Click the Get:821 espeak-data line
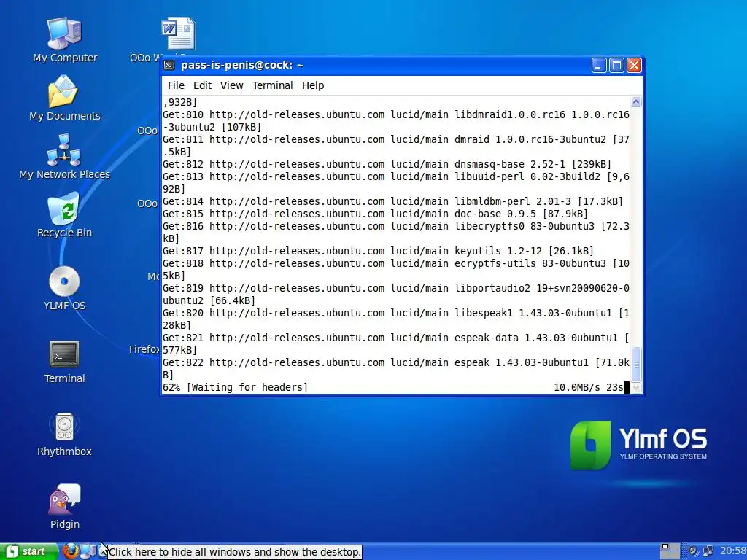 coord(396,344)
